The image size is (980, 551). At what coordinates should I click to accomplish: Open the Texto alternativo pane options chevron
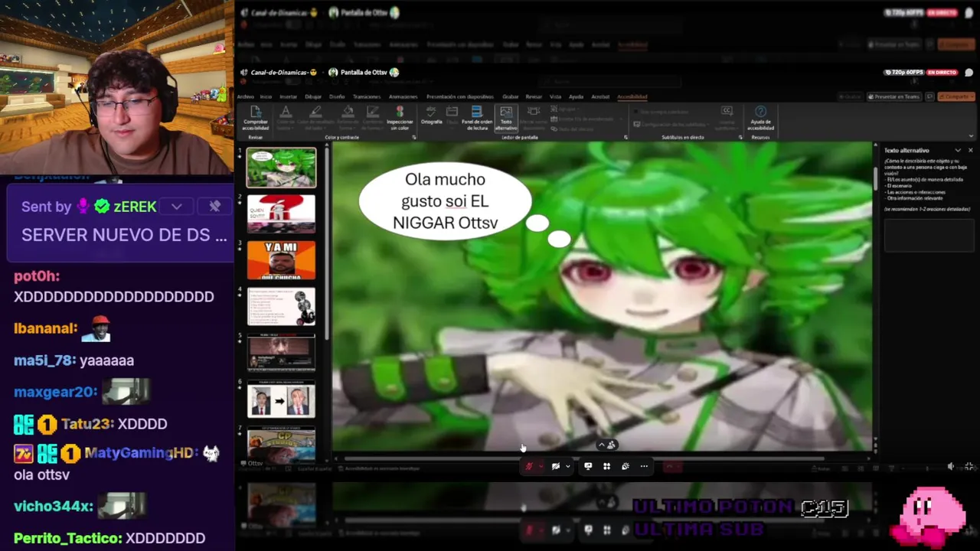click(957, 150)
